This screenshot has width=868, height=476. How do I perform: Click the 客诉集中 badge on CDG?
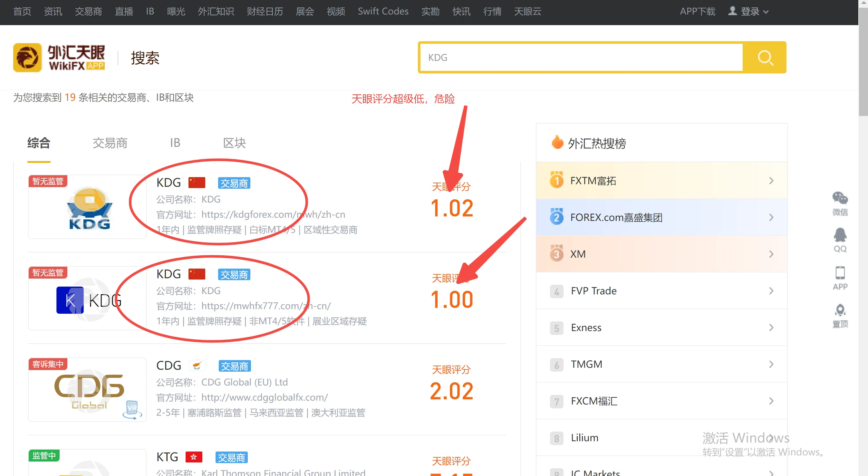click(48, 364)
